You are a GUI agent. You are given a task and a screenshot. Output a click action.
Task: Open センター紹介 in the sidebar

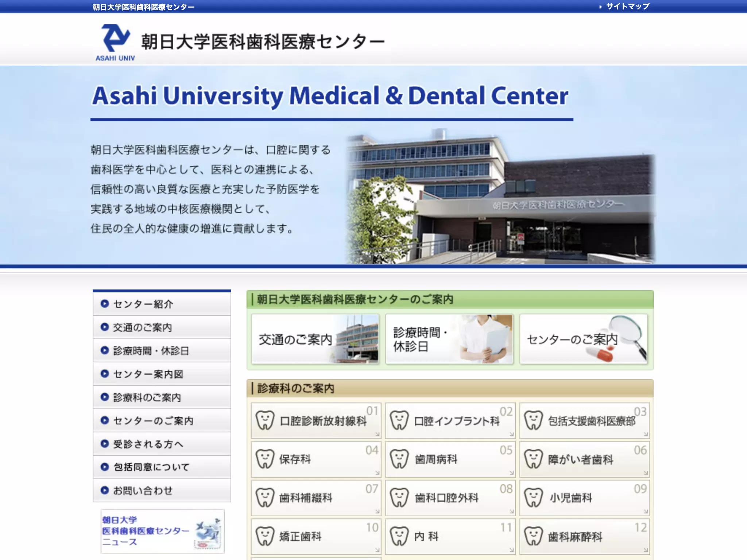[x=162, y=304]
